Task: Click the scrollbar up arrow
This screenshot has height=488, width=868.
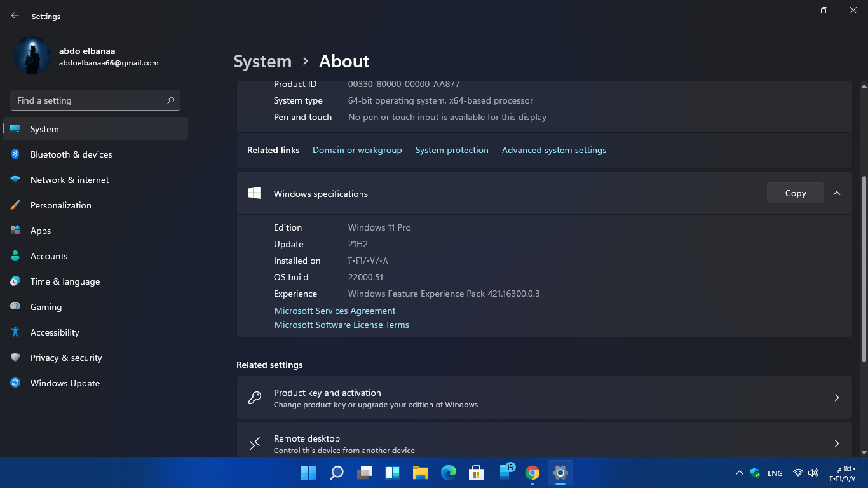Action: (x=864, y=86)
